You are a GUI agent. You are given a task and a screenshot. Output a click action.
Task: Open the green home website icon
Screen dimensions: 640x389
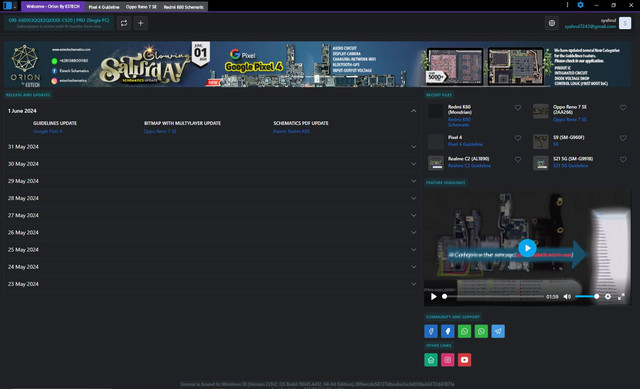[x=431, y=360]
